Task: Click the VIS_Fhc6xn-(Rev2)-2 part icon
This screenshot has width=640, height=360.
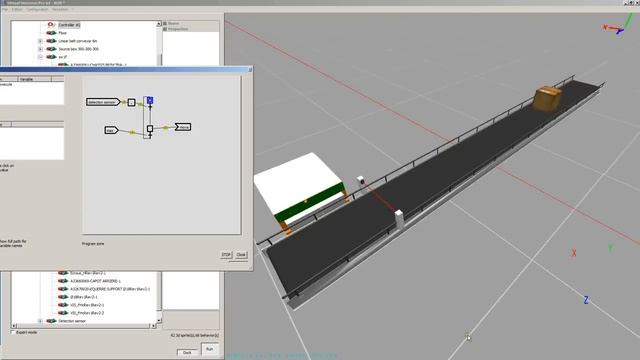Action: click(63, 313)
